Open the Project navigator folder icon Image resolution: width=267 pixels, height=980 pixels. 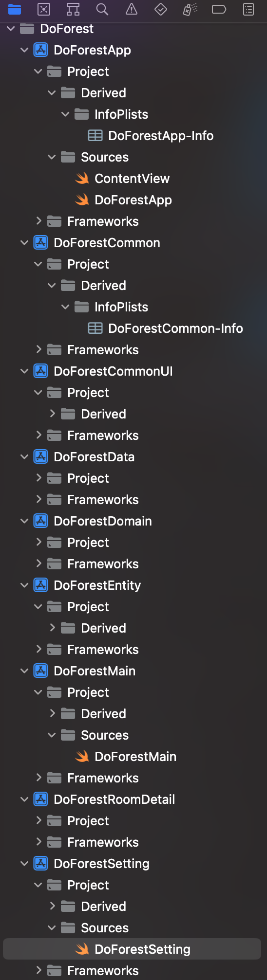coord(15,9)
